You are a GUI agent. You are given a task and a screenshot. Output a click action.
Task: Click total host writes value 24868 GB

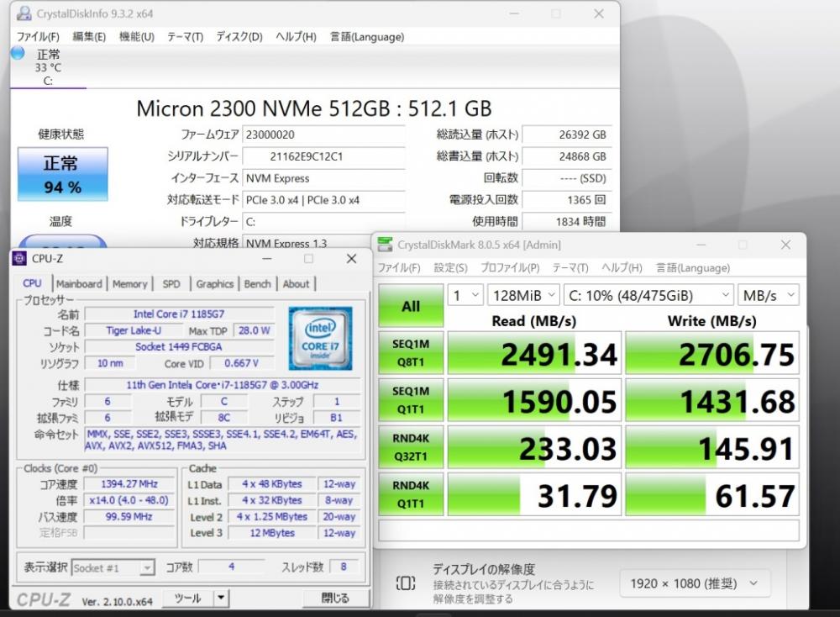click(567, 156)
